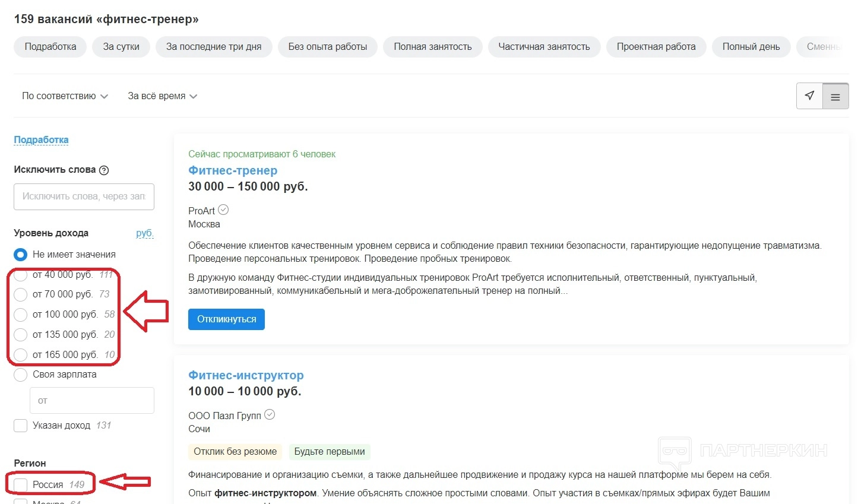This screenshot has width=858, height=504.
Task: Filter by Проектная работа chip
Action: point(656,47)
